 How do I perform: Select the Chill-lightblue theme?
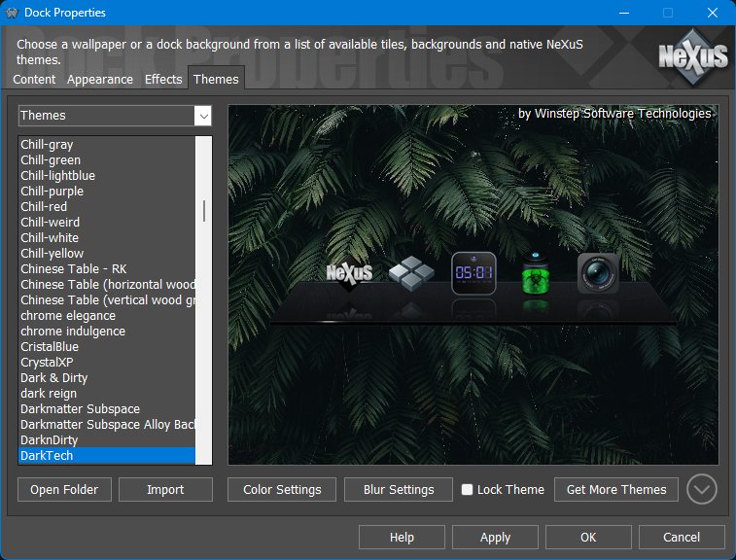point(107,176)
